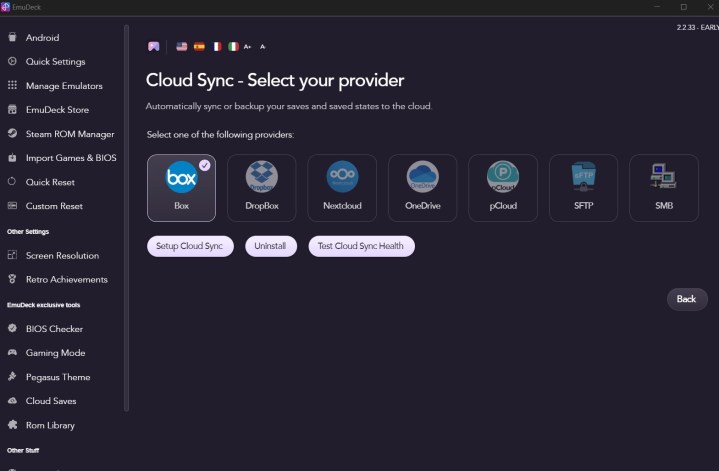The height and width of the screenshot is (471, 719).
Task: Open Steam ROM Manager entry
Action: [x=70, y=134]
